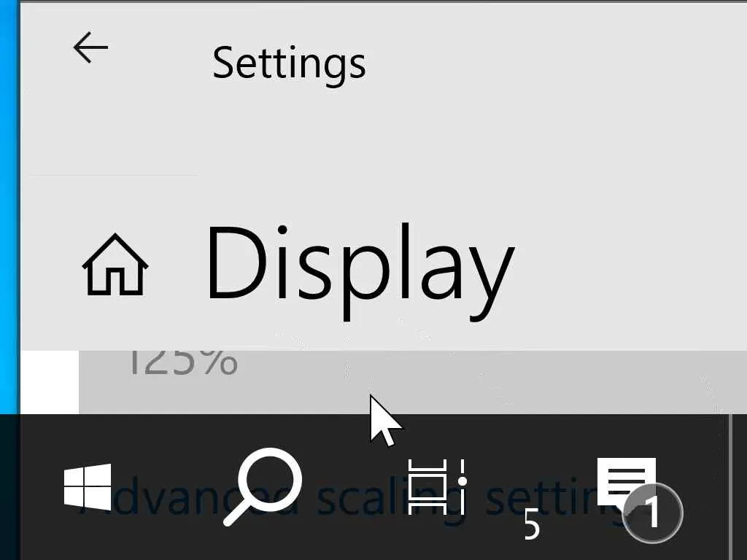The height and width of the screenshot is (560, 747).
Task: Click the number 5 on the taskbar
Action: click(532, 524)
